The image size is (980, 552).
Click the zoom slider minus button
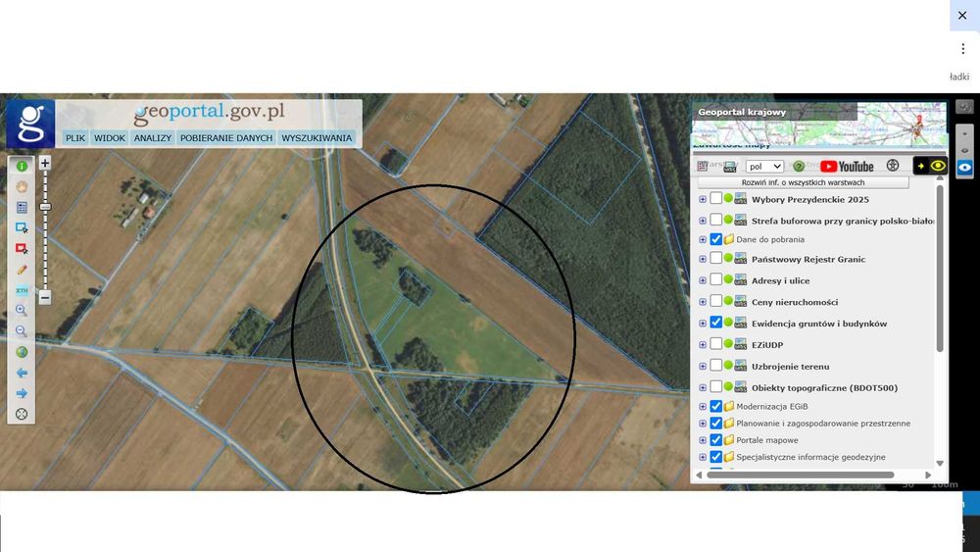point(44,297)
